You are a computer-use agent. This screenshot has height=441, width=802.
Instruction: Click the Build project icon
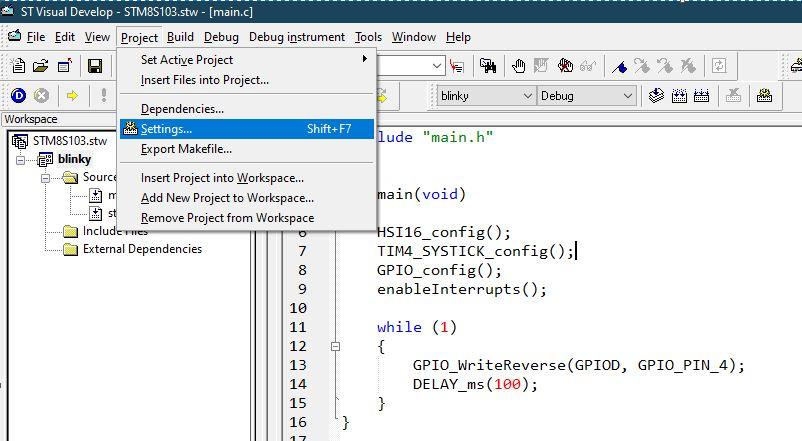pos(679,96)
